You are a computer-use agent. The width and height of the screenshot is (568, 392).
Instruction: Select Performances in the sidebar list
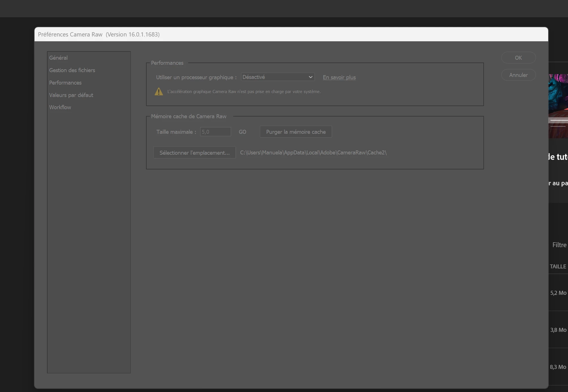[65, 83]
